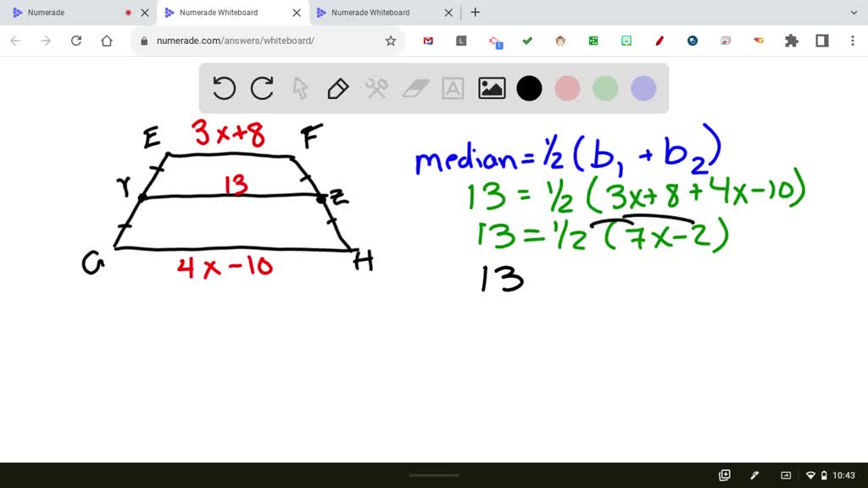868x488 pixels.
Task: Select the Eraser tool
Action: [x=415, y=88]
